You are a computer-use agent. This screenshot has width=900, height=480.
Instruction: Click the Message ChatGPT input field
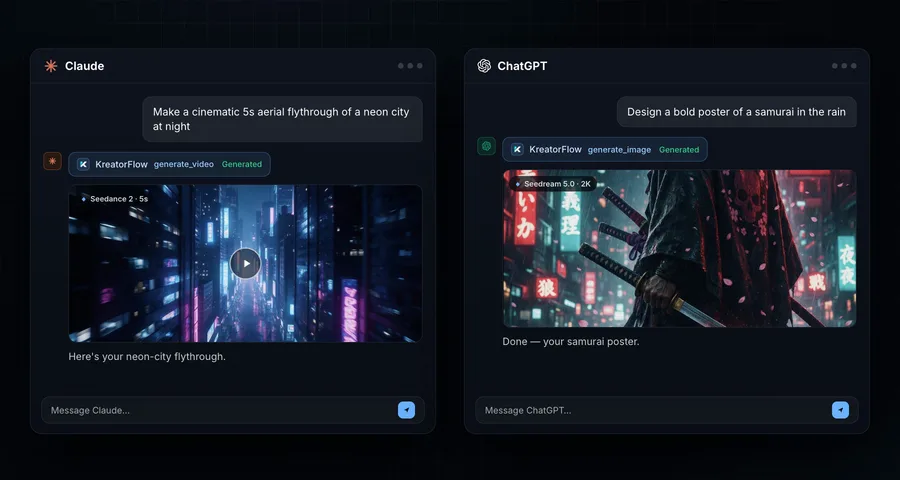(667, 410)
